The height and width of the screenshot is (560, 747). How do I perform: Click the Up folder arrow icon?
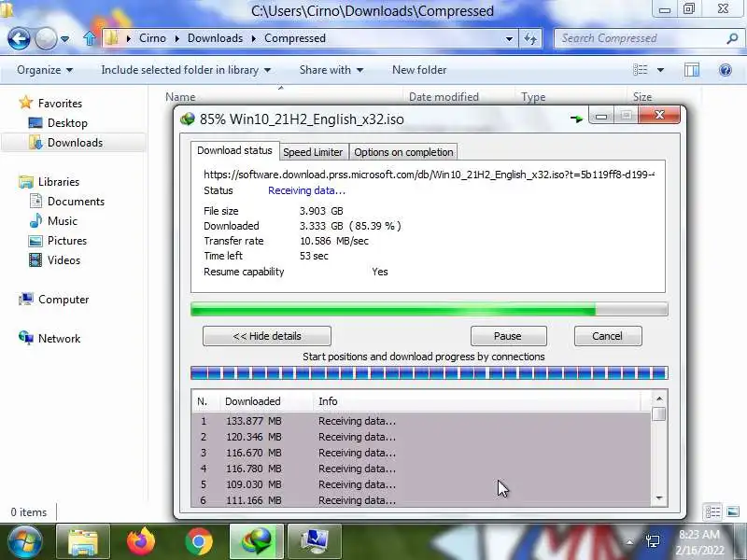[x=90, y=38]
